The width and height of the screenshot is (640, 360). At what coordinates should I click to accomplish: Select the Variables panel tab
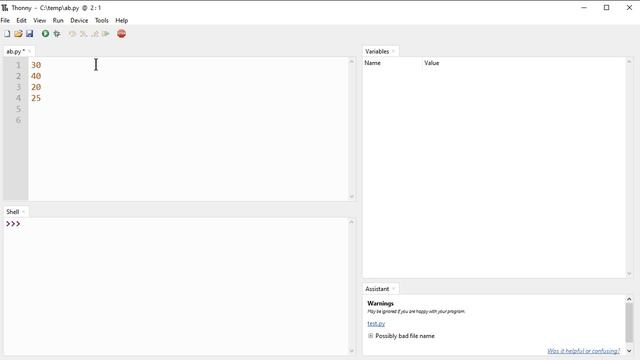click(377, 51)
